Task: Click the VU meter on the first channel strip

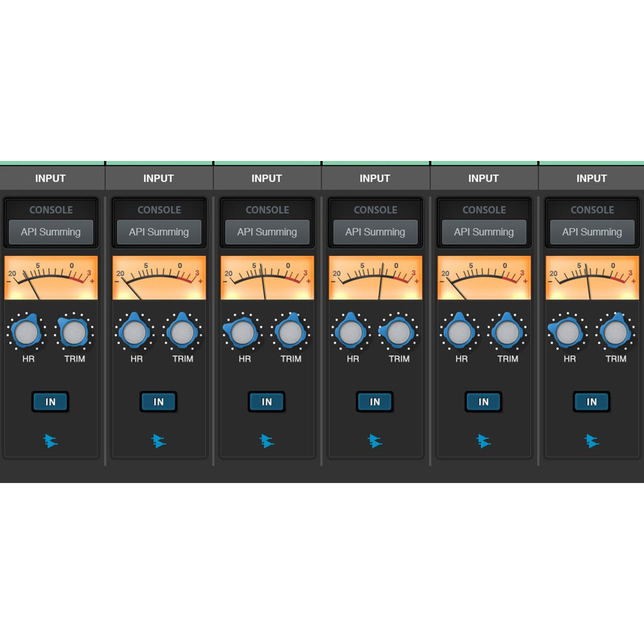Action: click(x=51, y=277)
